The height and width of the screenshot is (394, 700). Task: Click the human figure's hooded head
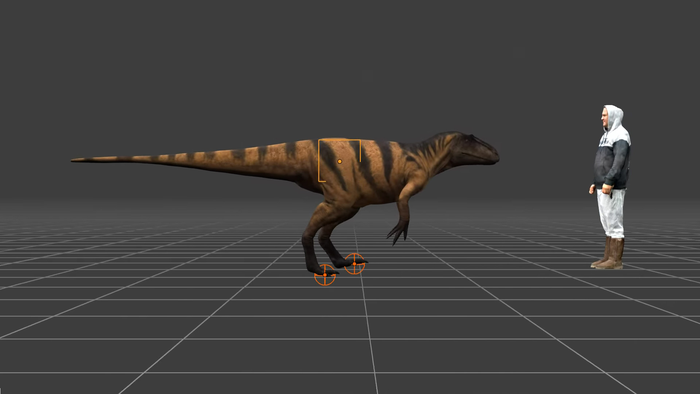(611, 118)
